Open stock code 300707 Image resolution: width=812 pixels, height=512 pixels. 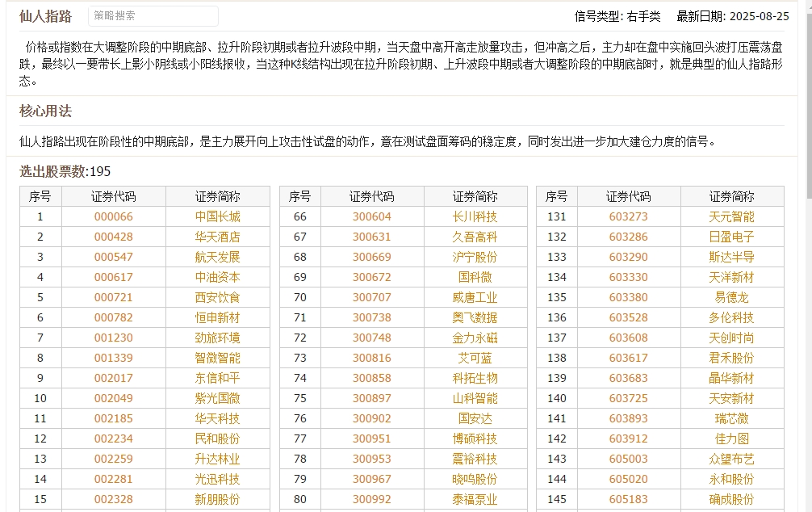coord(372,297)
